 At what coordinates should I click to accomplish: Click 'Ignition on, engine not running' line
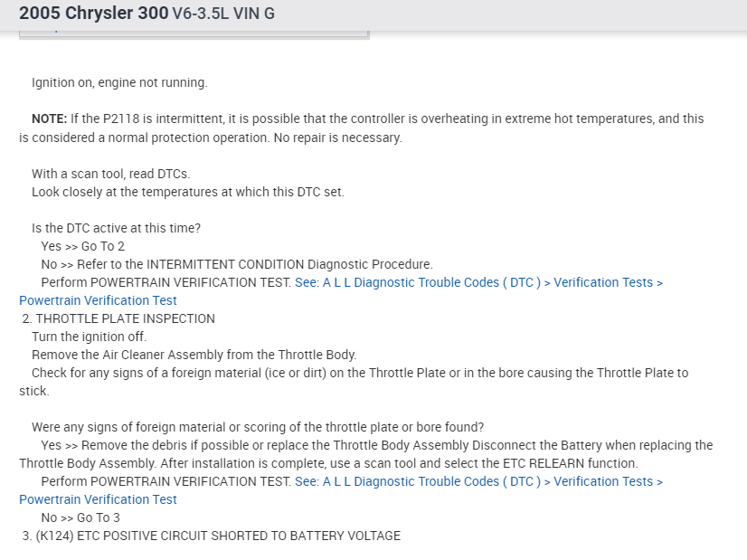point(119,82)
